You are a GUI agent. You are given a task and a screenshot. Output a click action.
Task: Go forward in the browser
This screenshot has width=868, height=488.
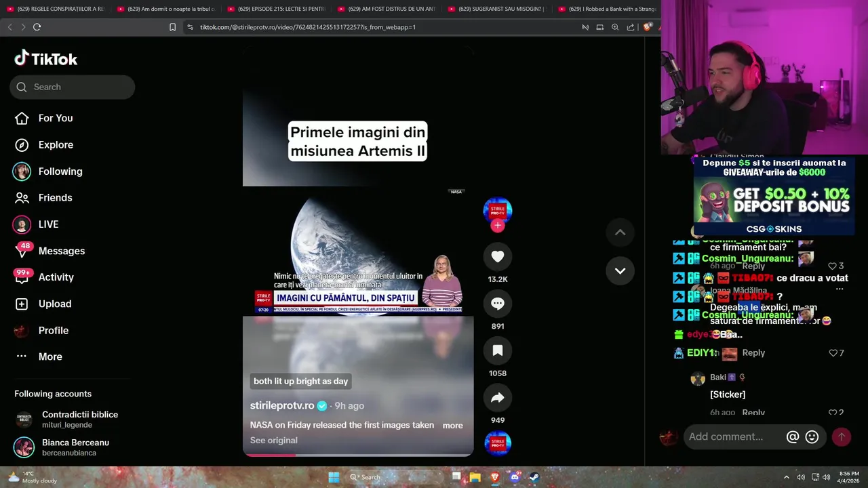point(22,27)
